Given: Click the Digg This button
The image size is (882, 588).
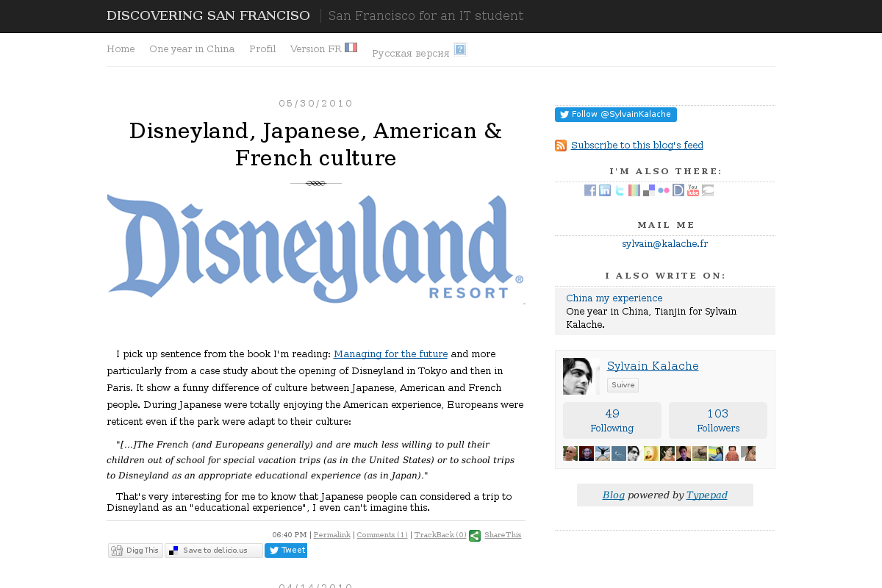Looking at the screenshot, I should click(135, 551).
